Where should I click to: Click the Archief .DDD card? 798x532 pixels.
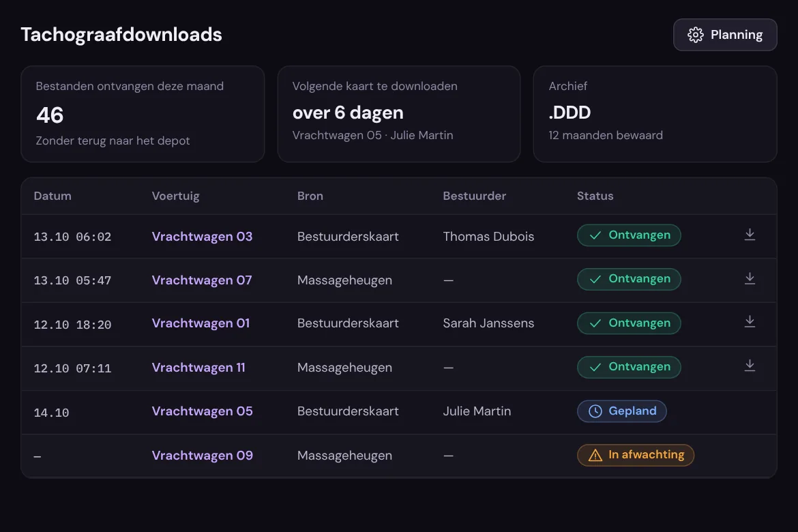coord(655,114)
